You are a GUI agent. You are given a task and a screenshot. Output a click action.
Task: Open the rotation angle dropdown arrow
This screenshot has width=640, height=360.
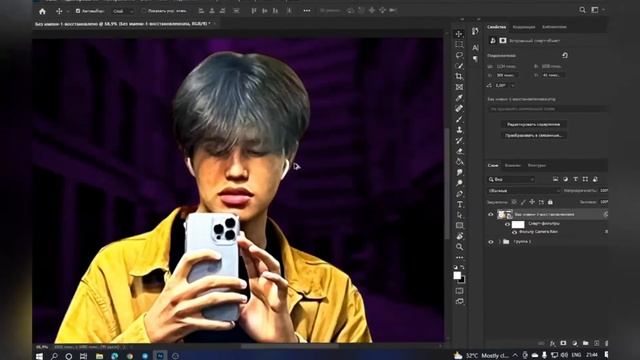coord(513,86)
